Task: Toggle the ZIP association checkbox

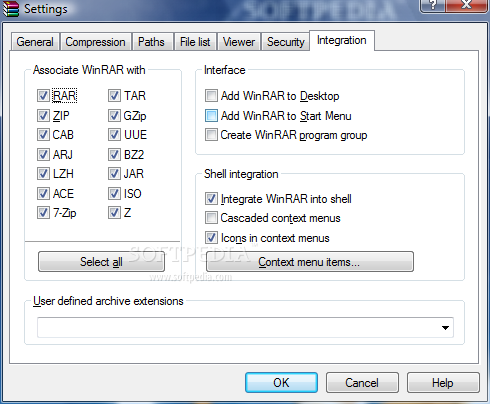Action: (43, 116)
